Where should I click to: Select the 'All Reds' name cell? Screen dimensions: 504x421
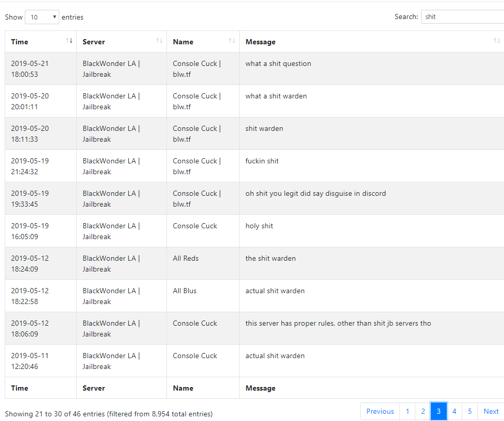[x=203, y=263]
